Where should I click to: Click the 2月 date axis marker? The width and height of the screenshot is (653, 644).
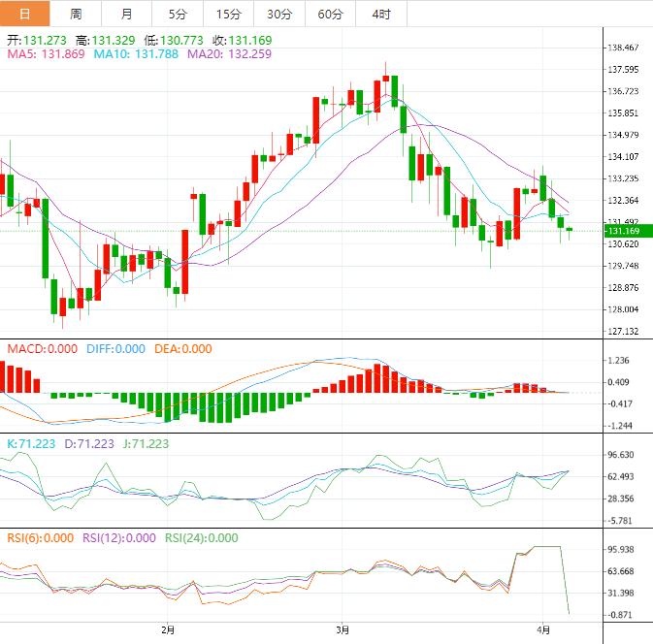[168, 630]
